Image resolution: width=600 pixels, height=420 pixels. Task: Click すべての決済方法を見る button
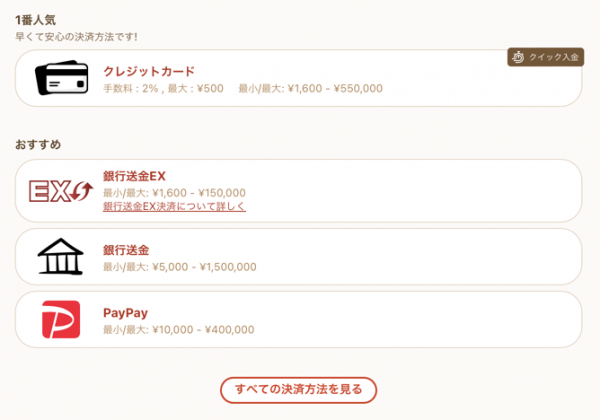click(x=298, y=390)
